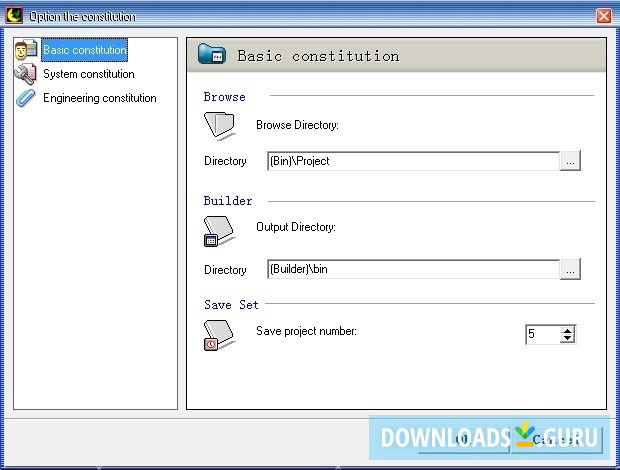The image size is (620, 470).
Task: Edit the (Builder)\bin output directory field
Action: 413,269
